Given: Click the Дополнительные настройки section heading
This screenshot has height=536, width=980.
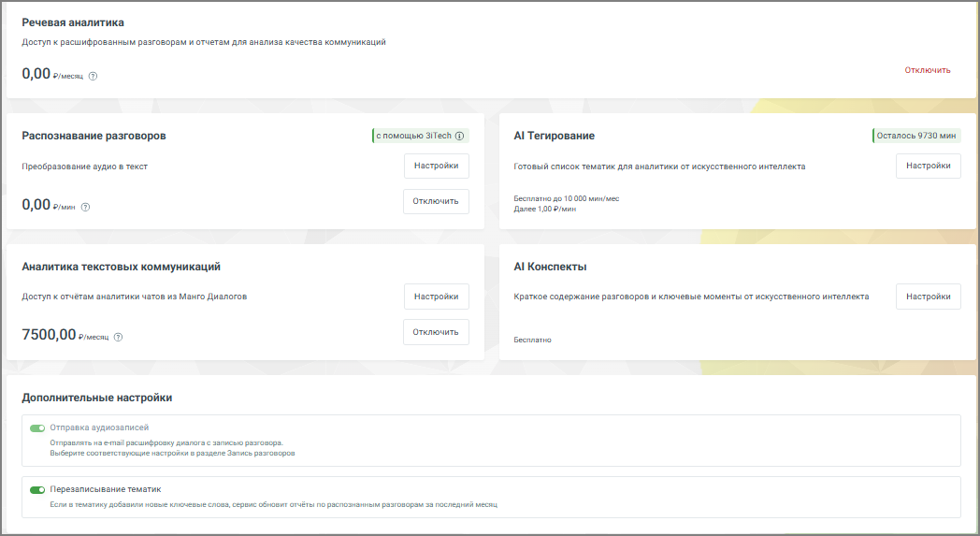Looking at the screenshot, I should [96, 398].
